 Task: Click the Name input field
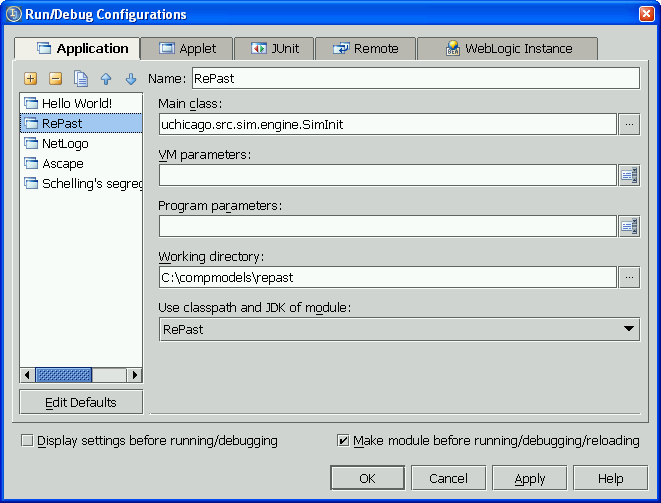416,78
